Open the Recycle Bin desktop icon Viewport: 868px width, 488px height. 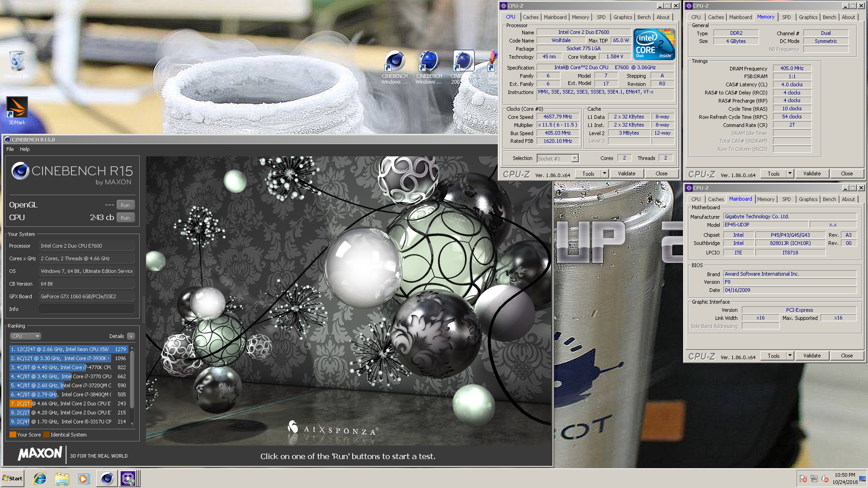[17, 64]
